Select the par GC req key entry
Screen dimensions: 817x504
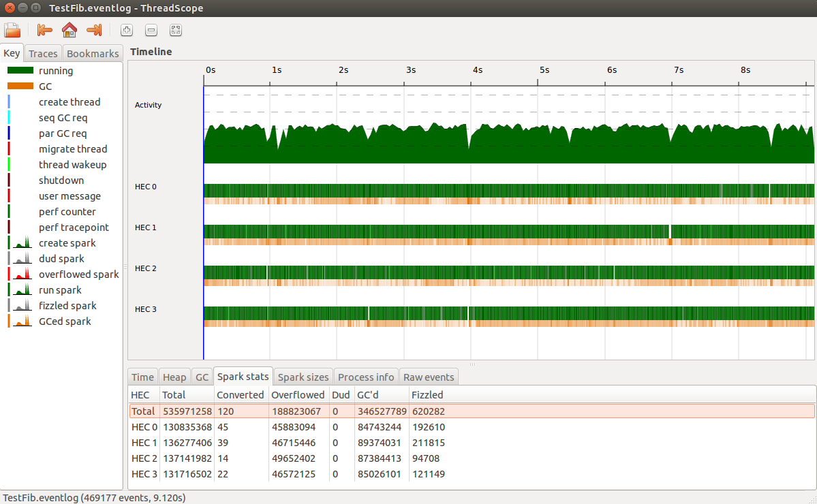(x=63, y=133)
